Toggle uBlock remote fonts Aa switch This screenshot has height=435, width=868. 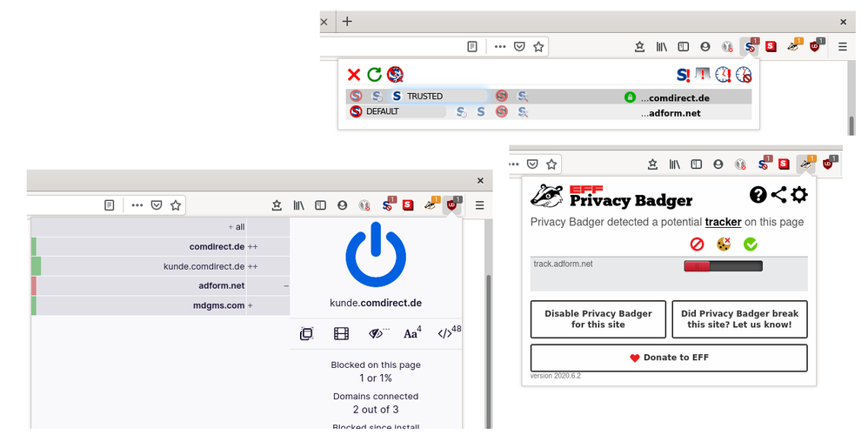(411, 333)
